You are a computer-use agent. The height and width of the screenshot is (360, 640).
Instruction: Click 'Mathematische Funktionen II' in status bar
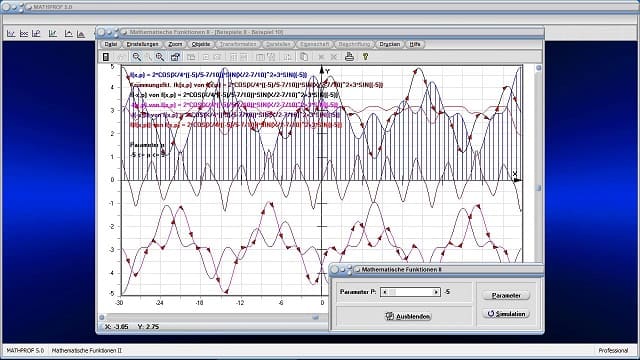pyautogui.click(x=87, y=350)
